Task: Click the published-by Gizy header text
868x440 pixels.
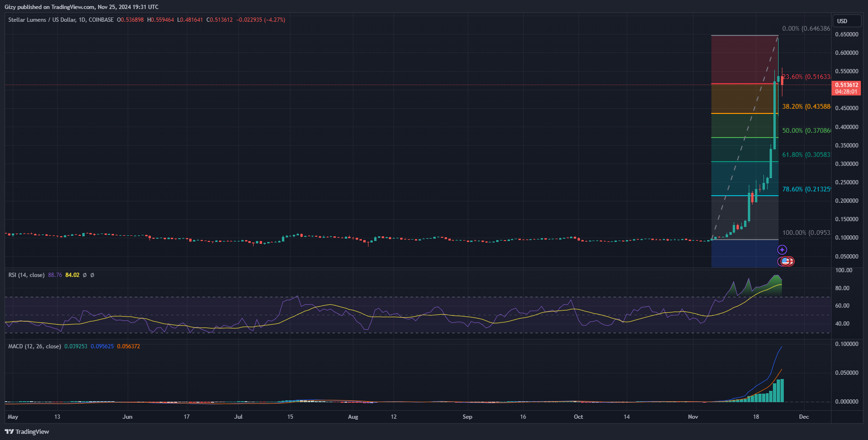Action: click(x=81, y=7)
